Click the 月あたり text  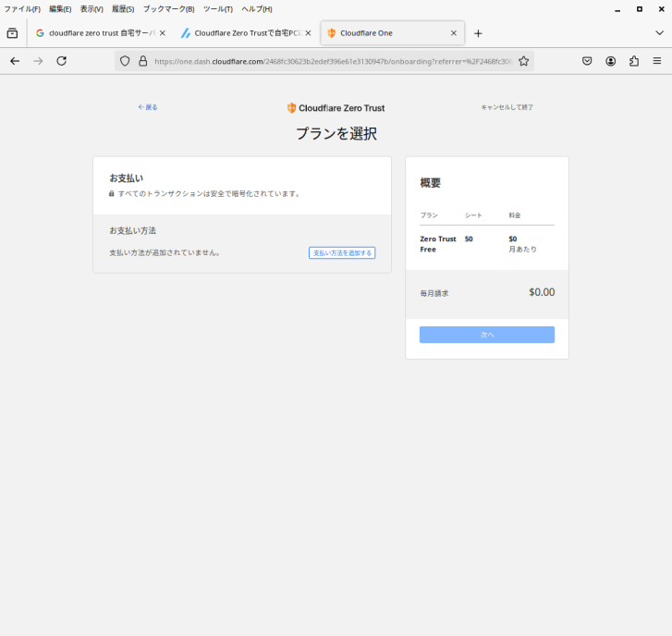522,250
